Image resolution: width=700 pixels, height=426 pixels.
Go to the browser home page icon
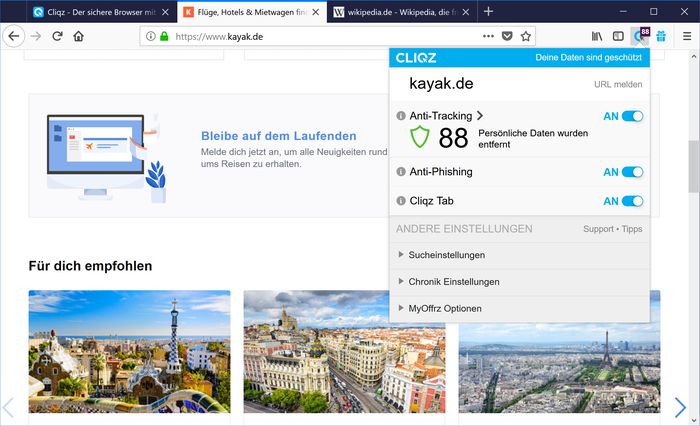pyautogui.click(x=79, y=36)
